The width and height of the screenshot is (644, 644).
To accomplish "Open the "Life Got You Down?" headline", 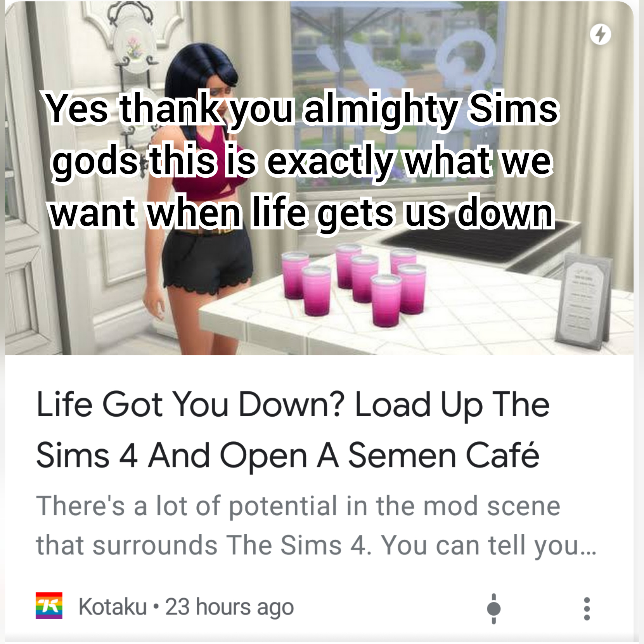I will pos(293,404).
